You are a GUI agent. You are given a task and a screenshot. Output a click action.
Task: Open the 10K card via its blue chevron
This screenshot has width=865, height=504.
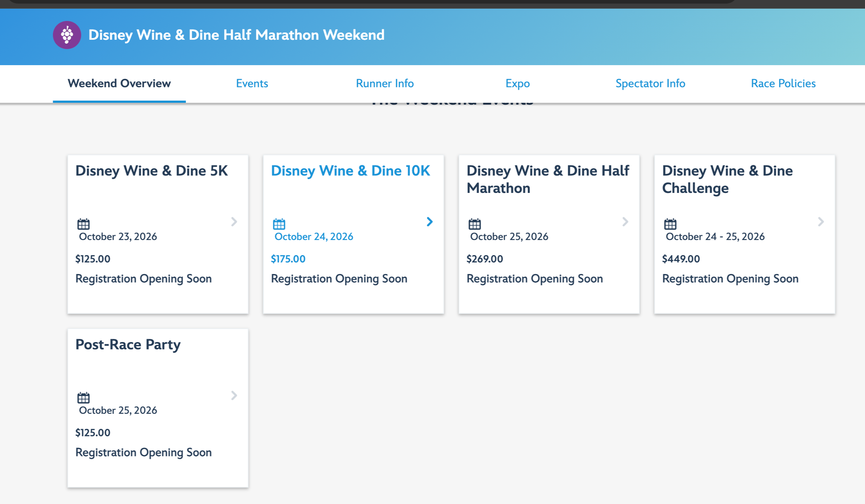[x=430, y=222]
